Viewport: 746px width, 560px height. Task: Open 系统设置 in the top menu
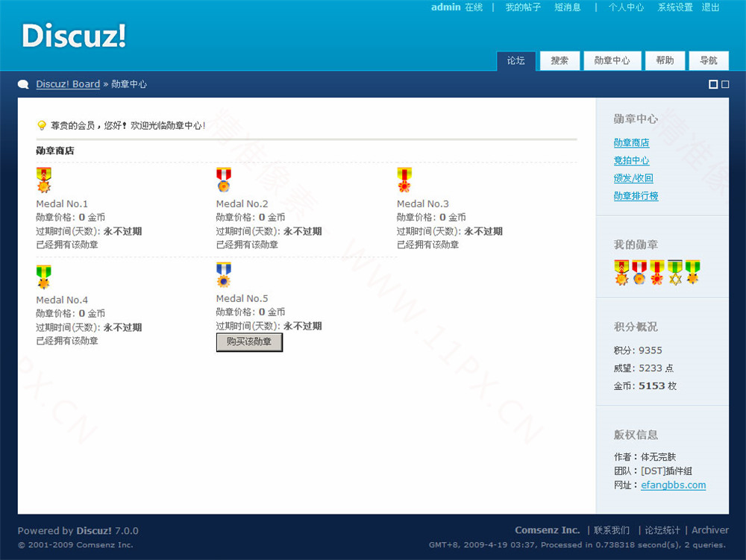(675, 7)
